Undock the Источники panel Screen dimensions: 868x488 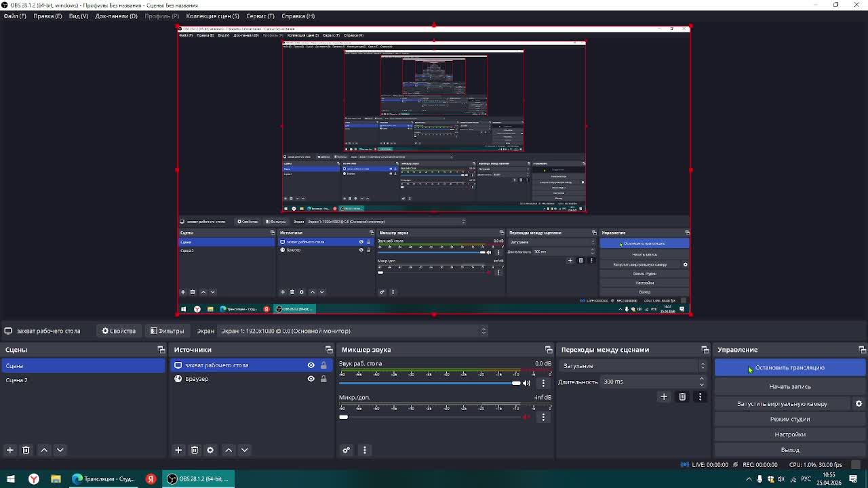329,350
